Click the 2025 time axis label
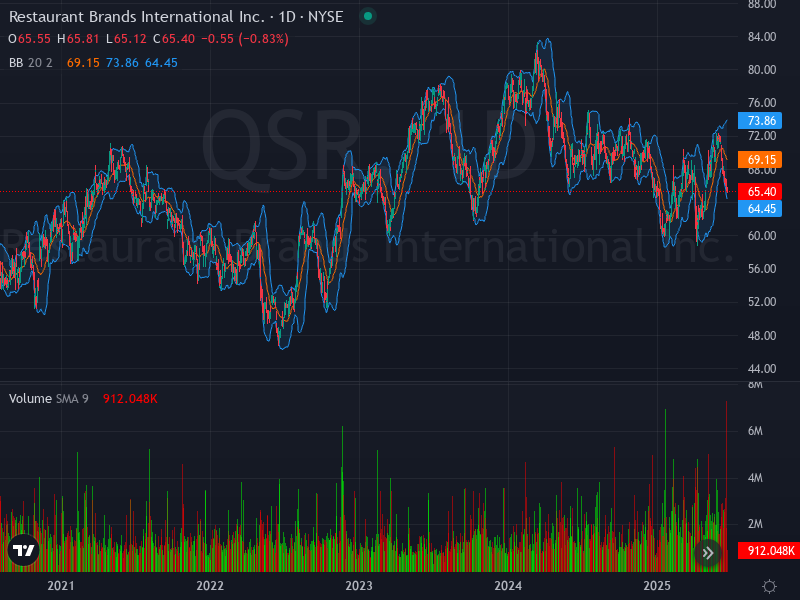 tap(657, 586)
